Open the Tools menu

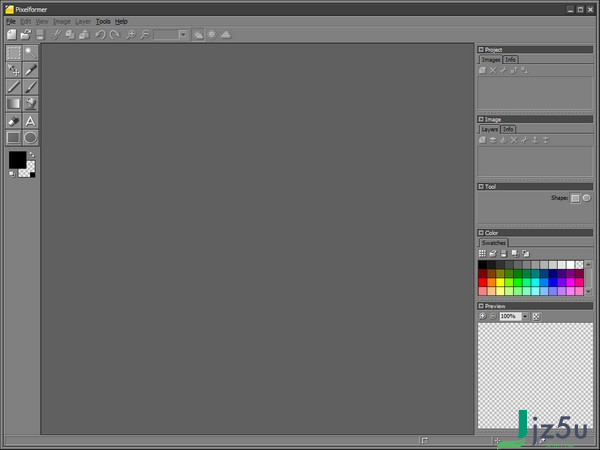point(103,21)
